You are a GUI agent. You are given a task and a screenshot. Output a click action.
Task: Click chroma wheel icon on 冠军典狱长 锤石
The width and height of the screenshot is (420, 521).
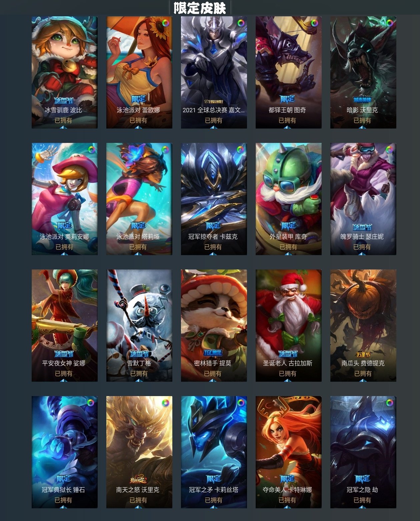click(x=91, y=403)
